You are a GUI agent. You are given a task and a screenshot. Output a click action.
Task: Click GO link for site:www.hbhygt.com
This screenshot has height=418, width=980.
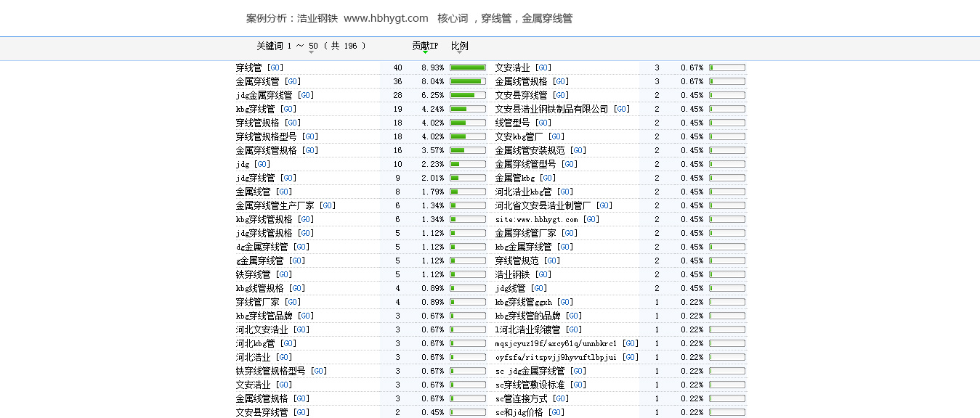pos(591,219)
